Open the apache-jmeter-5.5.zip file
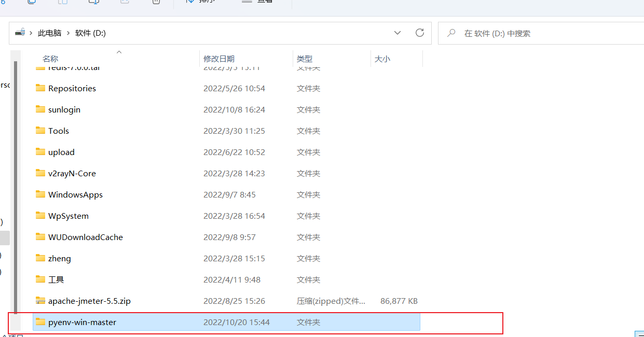The width and height of the screenshot is (644, 337). [90, 301]
